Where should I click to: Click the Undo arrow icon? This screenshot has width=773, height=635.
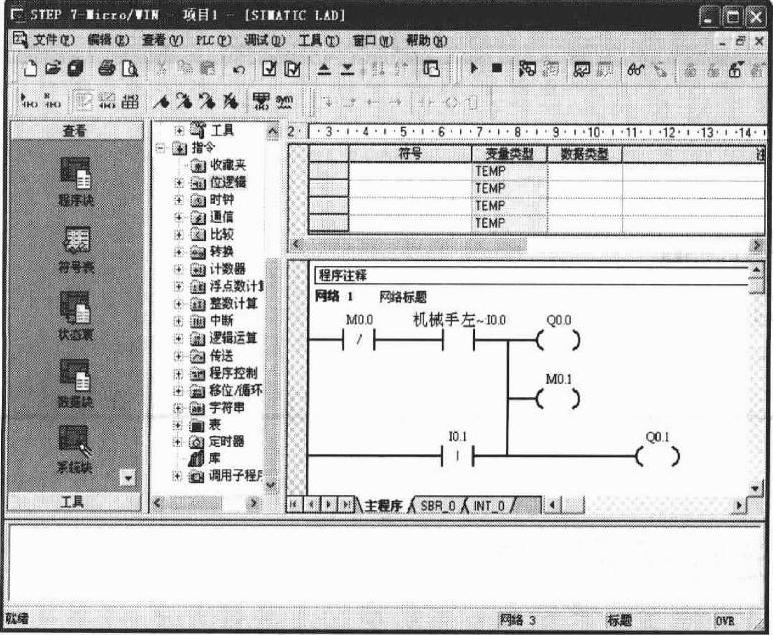click(x=239, y=69)
